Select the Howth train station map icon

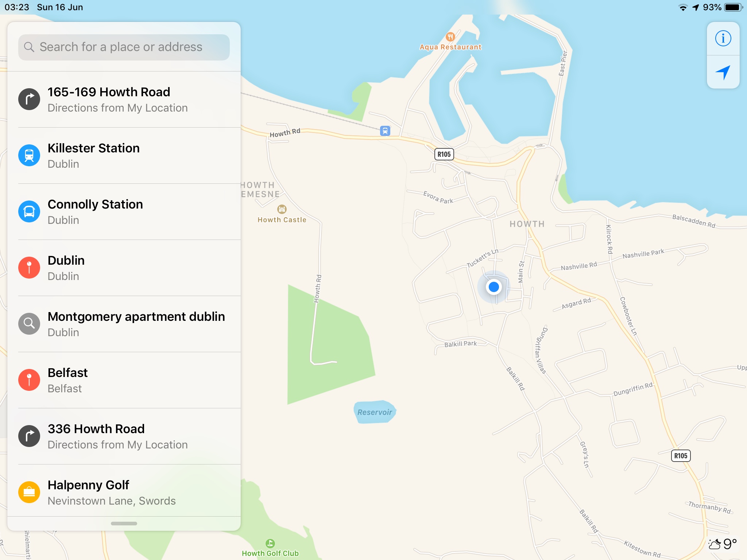click(x=385, y=131)
